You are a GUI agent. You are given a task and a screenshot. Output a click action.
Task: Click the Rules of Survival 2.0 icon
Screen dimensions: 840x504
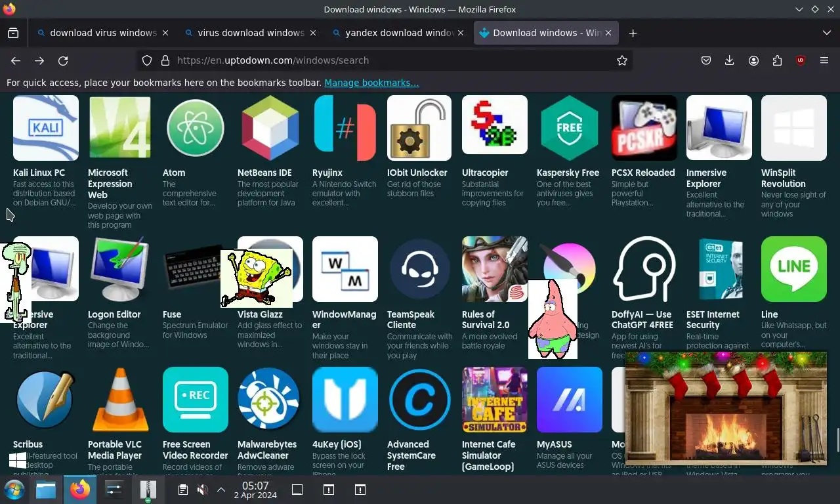(495, 269)
